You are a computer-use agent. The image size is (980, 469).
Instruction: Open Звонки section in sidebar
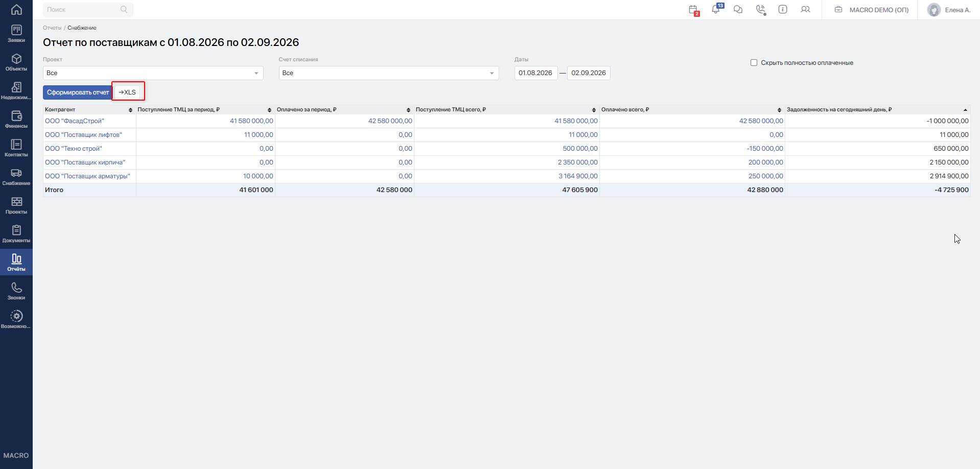point(16,291)
